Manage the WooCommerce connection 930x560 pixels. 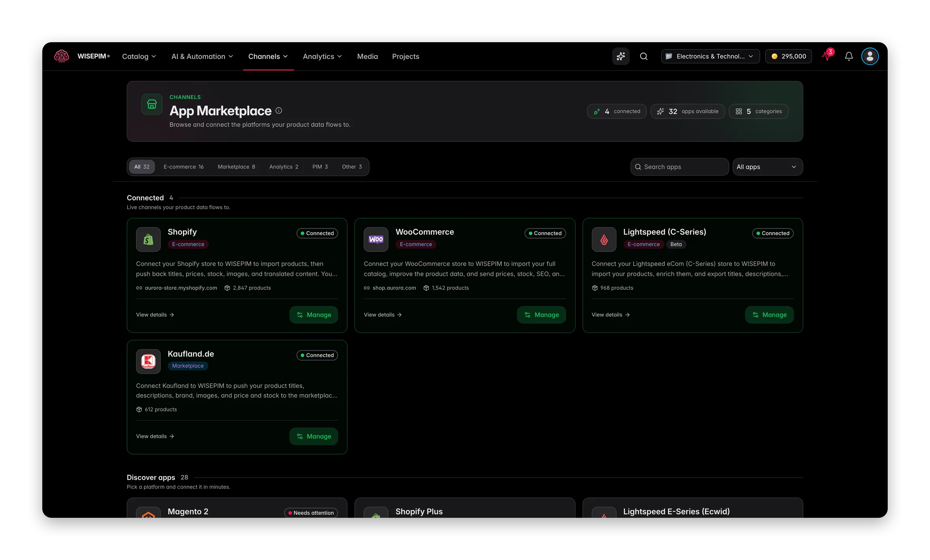click(541, 315)
